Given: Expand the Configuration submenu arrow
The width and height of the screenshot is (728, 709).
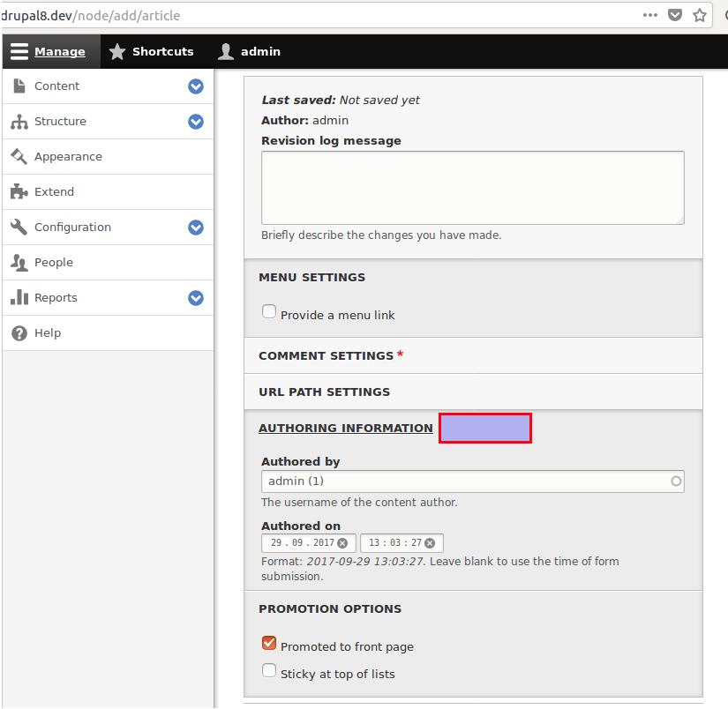Looking at the screenshot, I should (x=196, y=228).
